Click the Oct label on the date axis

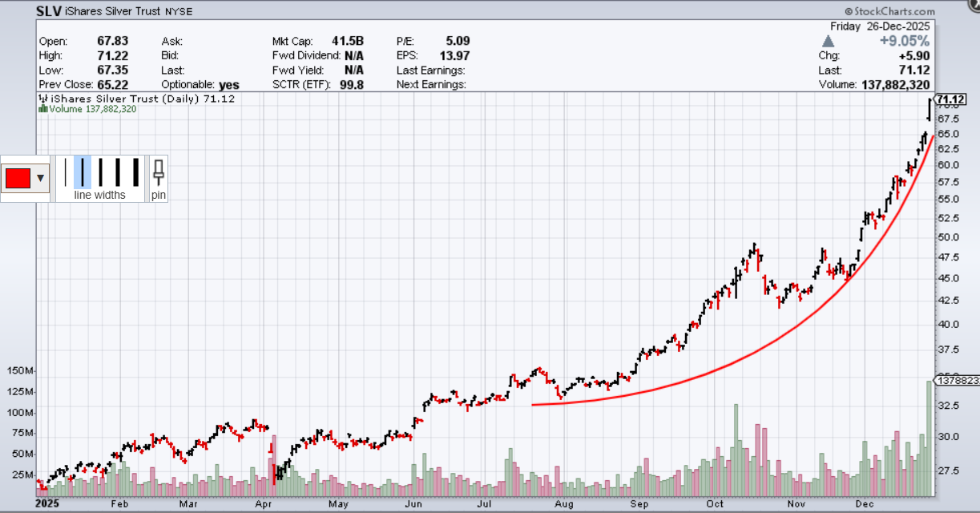[715, 504]
